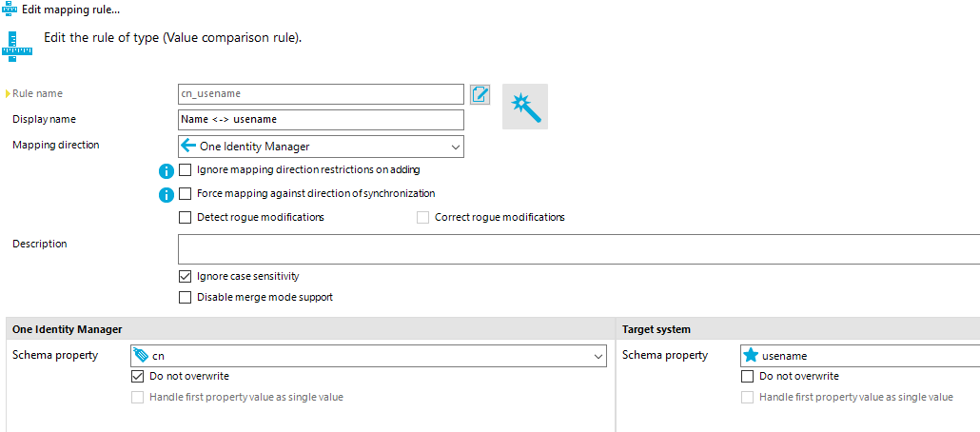Screen dimensions: 980x432
Task: Toggle Target system Handle first property value checkbox
Action: click(x=747, y=397)
